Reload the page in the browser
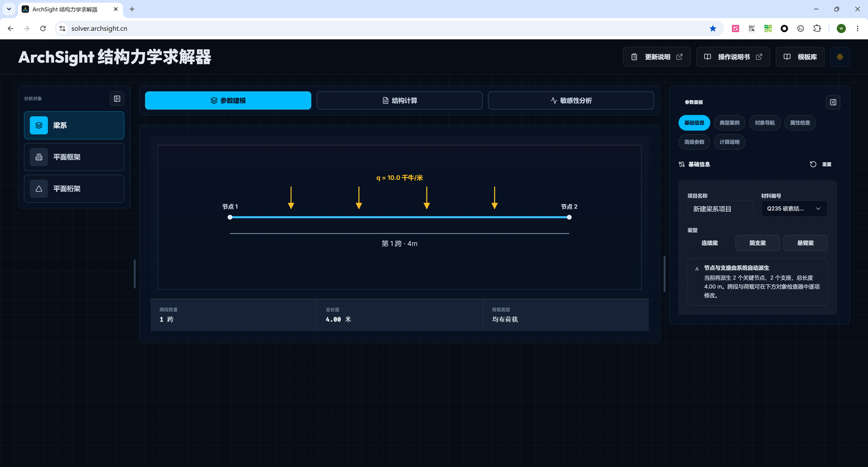Viewport: 868px width, 467px height. coord(43,28)
